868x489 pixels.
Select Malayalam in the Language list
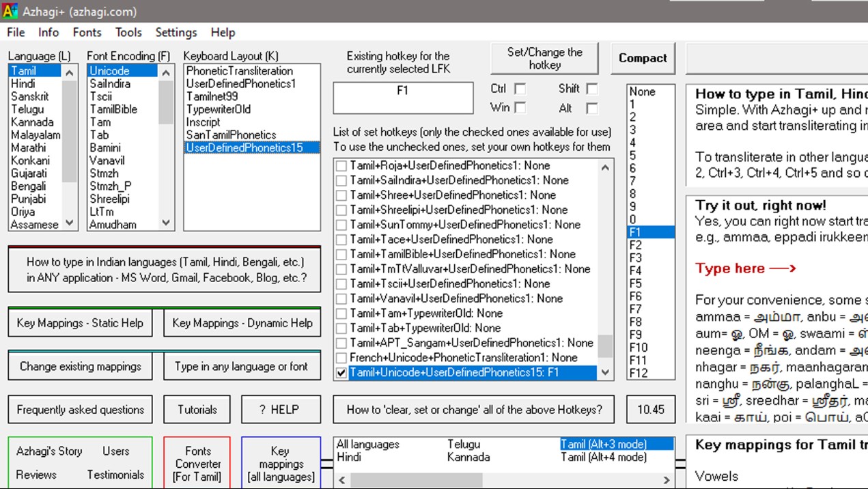36,135
